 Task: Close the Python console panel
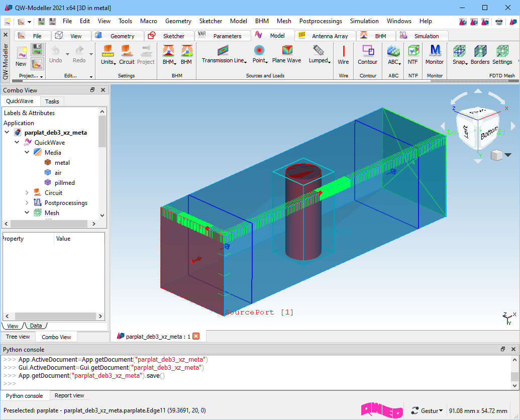[513, 349]
